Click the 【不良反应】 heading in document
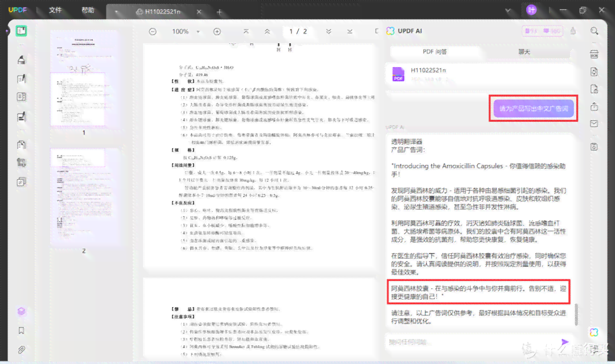This screenshot has height=364, width=615. 183,203
